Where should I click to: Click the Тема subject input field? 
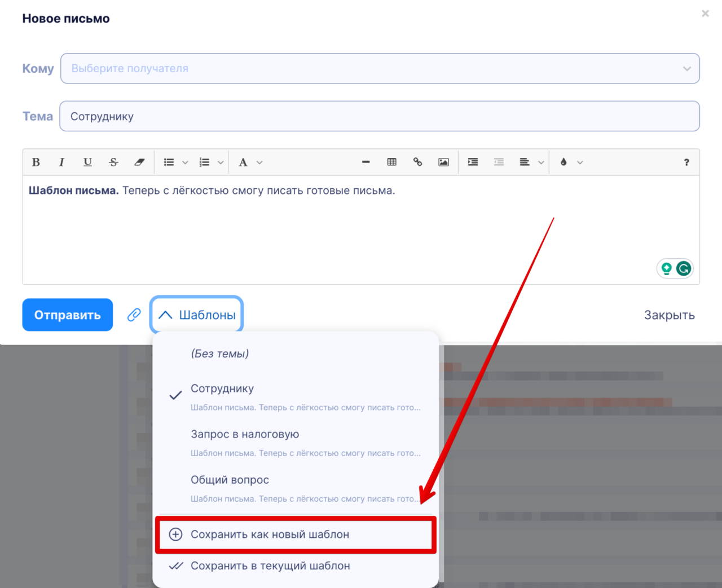[x=380, y=116]
